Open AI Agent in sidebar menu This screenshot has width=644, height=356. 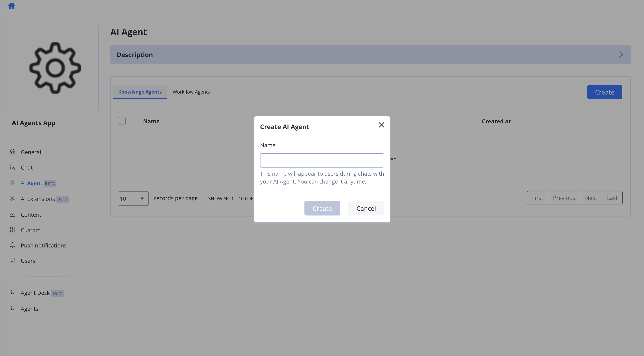[x=31, y=183]
